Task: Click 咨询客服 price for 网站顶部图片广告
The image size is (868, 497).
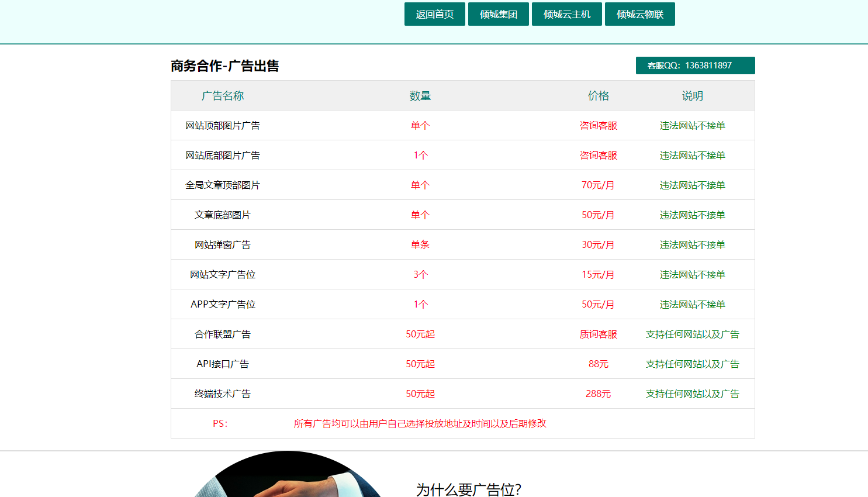Action: [x=599, y=126]
